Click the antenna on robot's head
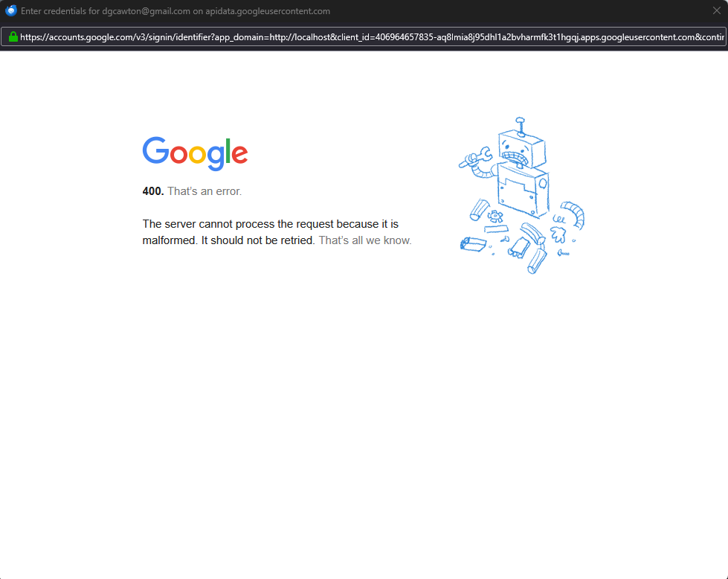The image size is (728, 579). point(521,126)
